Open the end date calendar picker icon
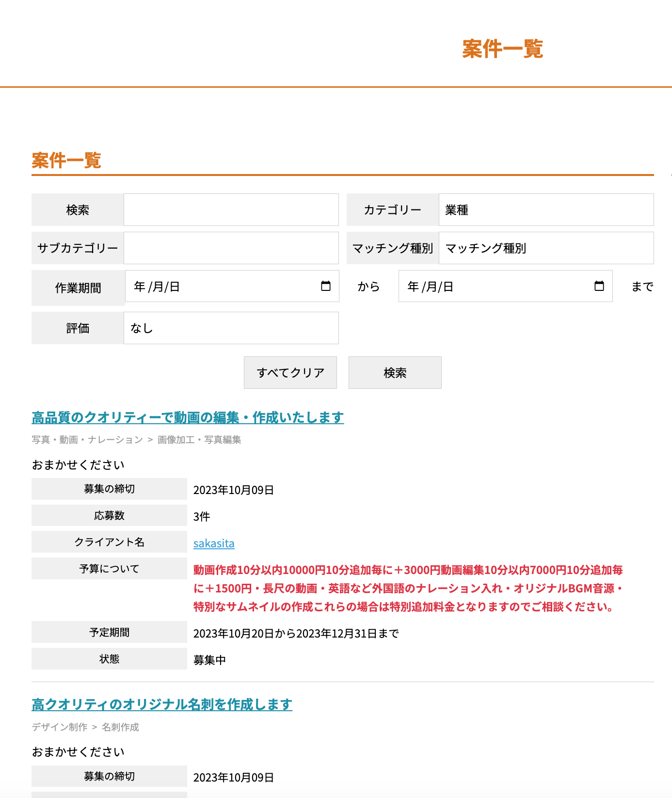This screenshot has height=798, width=672. click(599, 286)
